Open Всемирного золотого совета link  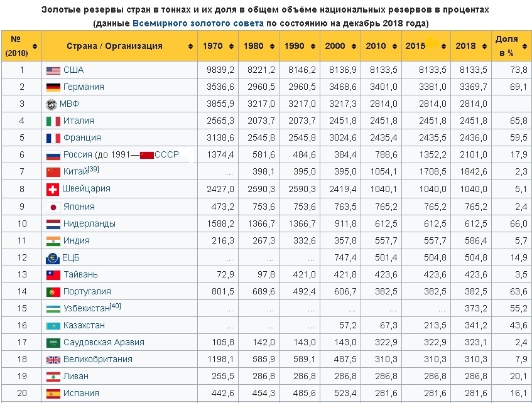pyautogui.click(x=198, y=23)
